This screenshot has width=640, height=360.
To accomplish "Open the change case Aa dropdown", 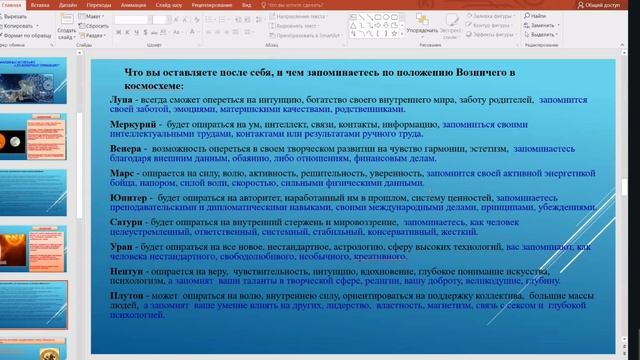I will tap(177, 32).
